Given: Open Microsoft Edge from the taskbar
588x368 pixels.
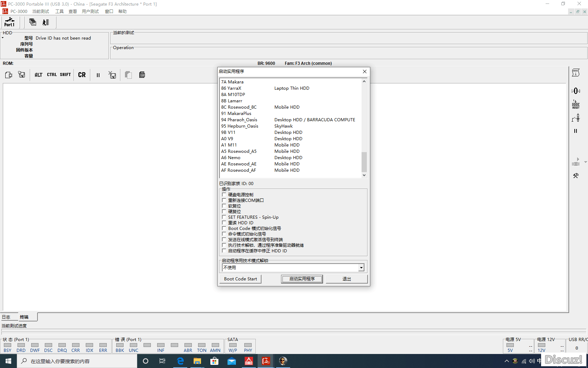Looking at the screenshot, I should (180, 361).
